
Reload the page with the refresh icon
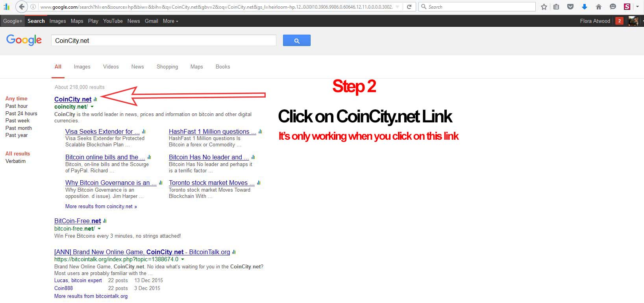pyautogui.click(x=409, y=7)
